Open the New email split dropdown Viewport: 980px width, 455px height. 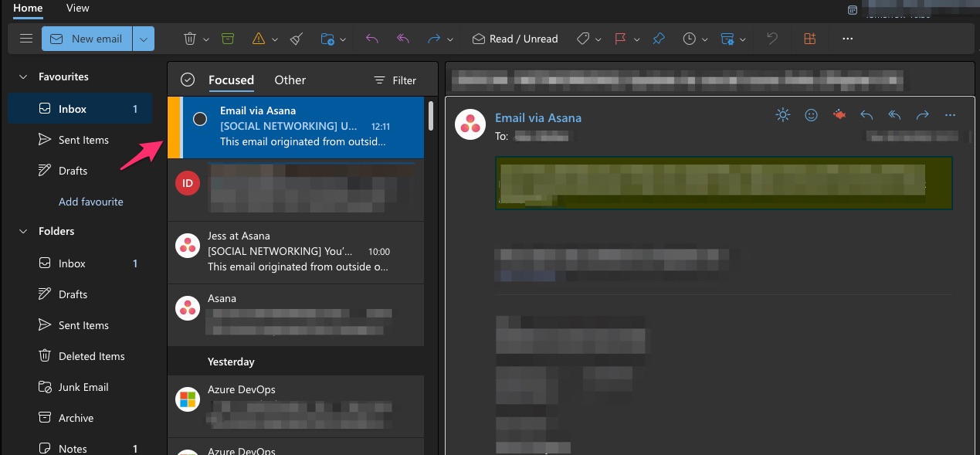point(143,38)
